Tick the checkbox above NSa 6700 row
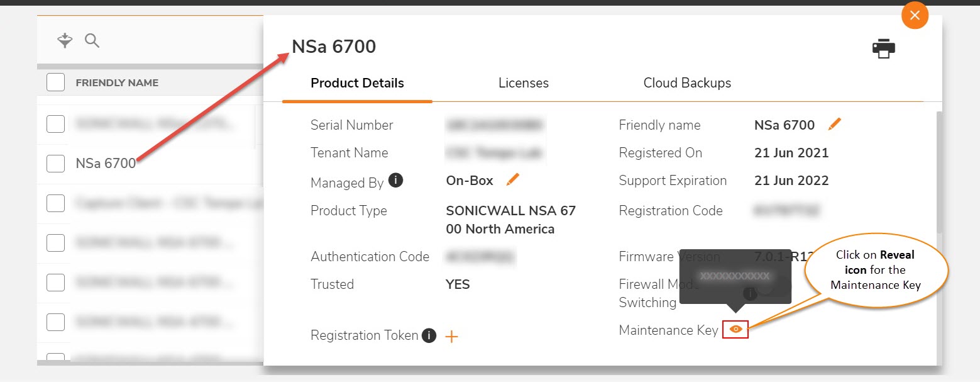Image resolution: width=980 pixels, height=382 pixels. coord(56,125)
